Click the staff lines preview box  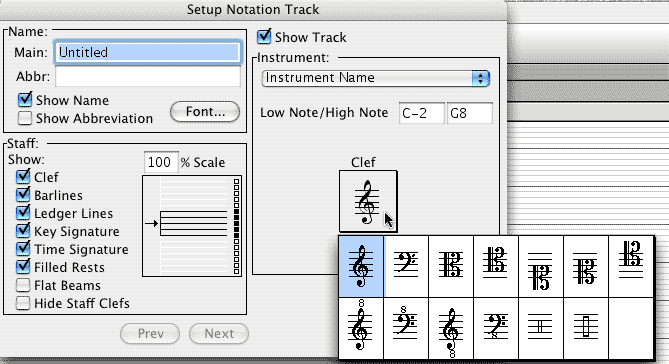click(192, 226)
